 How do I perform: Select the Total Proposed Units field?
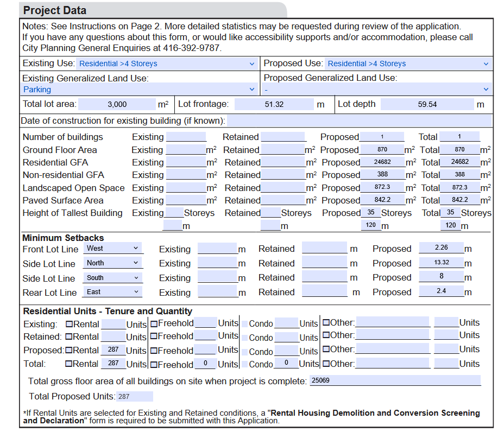(x=134, y=397)
